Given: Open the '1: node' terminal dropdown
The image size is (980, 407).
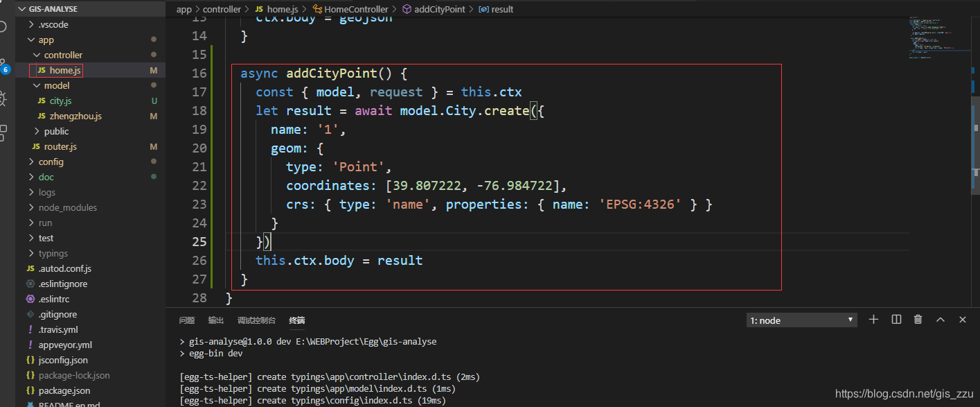Looking at the screenshot, I should point(800,320).
